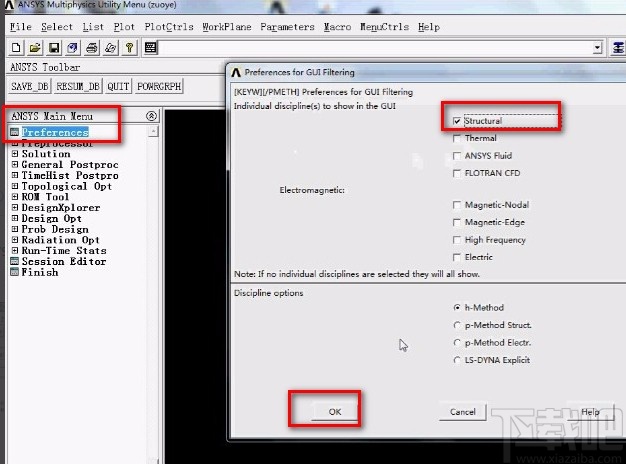Uncheck the Structural checkbox
The image size is (626, 464).
457,121
